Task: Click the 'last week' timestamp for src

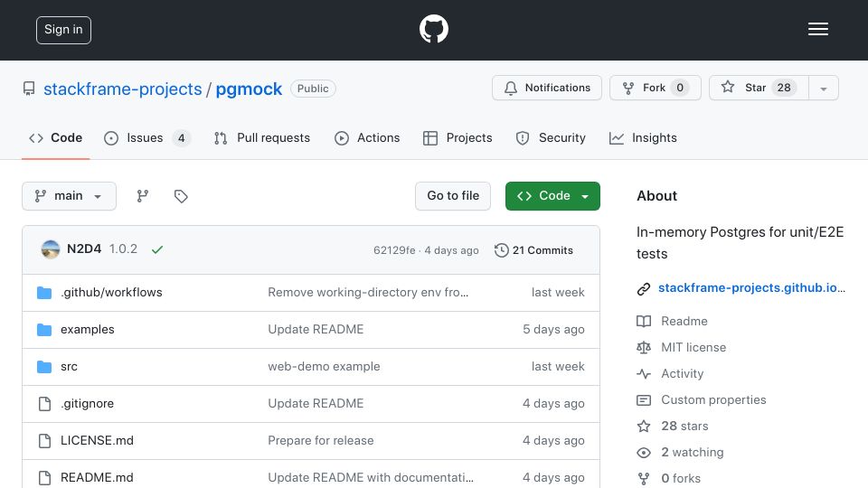Action: click(558, 366)
